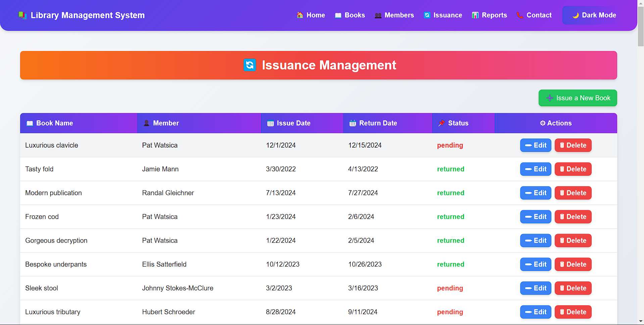Viewport: 644px width, 325px height.
Task: Navigate to the Contact page
Action: click(534, 15)
